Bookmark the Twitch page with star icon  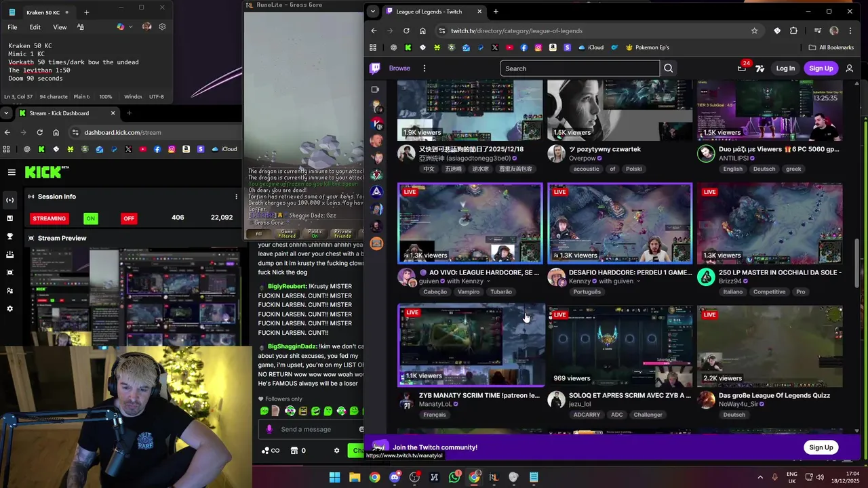pyautogui.click(x=754, y=30)
